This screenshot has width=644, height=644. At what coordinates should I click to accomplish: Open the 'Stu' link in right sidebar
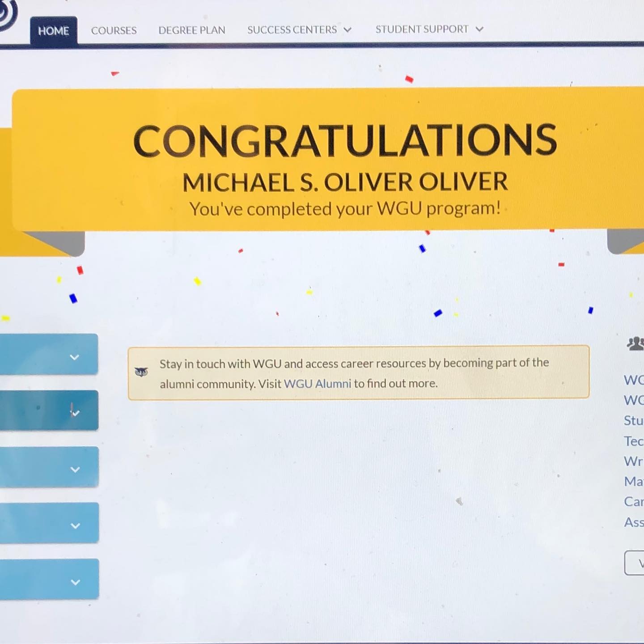[x=634, y=420]
